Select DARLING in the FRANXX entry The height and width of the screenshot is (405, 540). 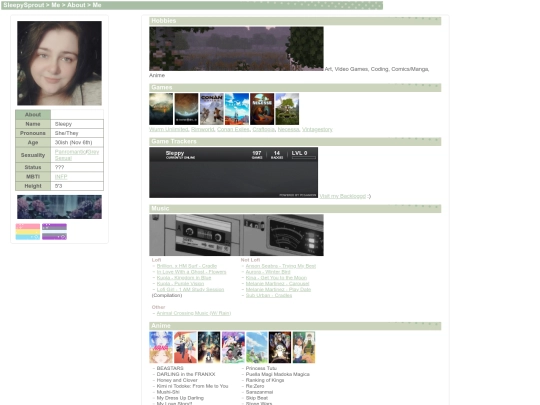click(186, 374)
